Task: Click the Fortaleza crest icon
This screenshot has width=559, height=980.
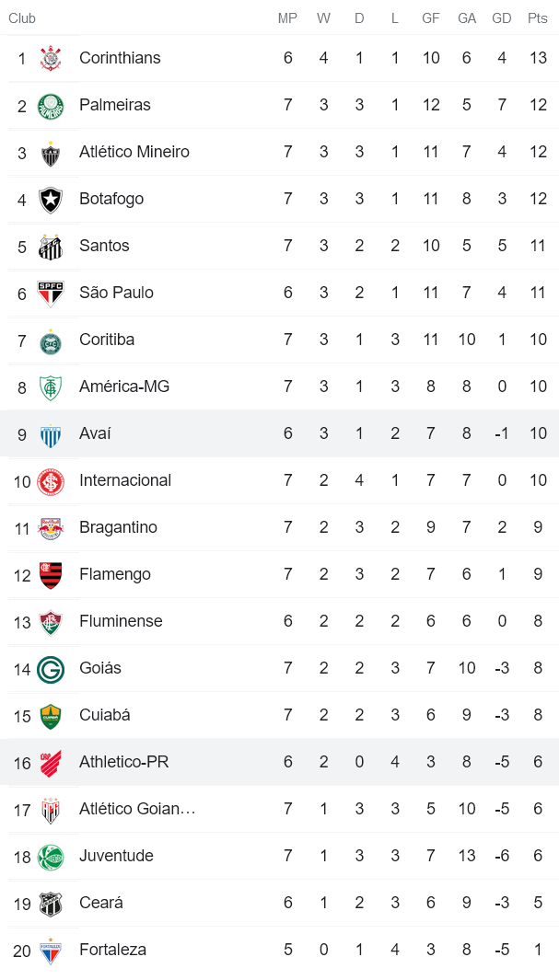Action: point(51,950)
